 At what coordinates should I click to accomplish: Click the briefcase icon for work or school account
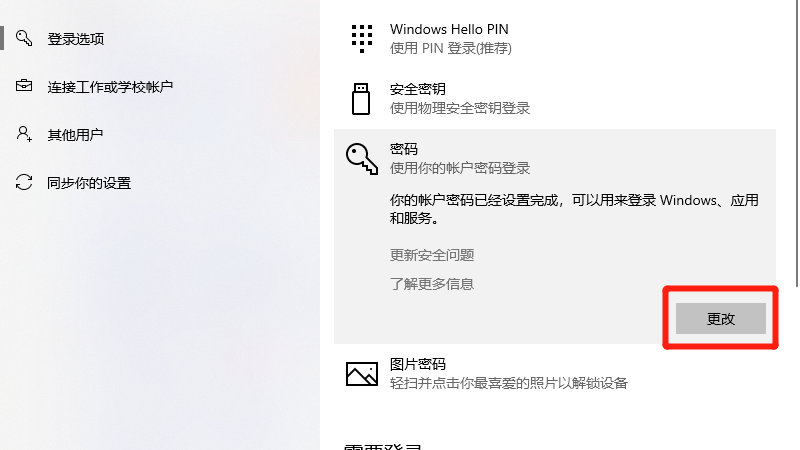coord(24,86)
